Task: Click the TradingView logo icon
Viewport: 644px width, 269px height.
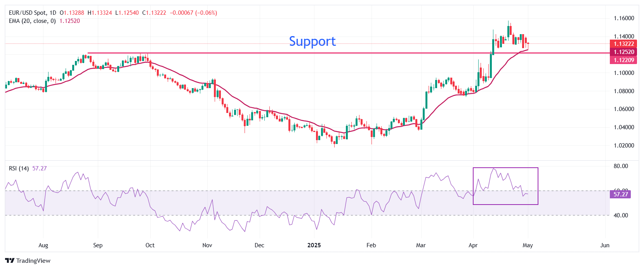Action: click(10, 260)
